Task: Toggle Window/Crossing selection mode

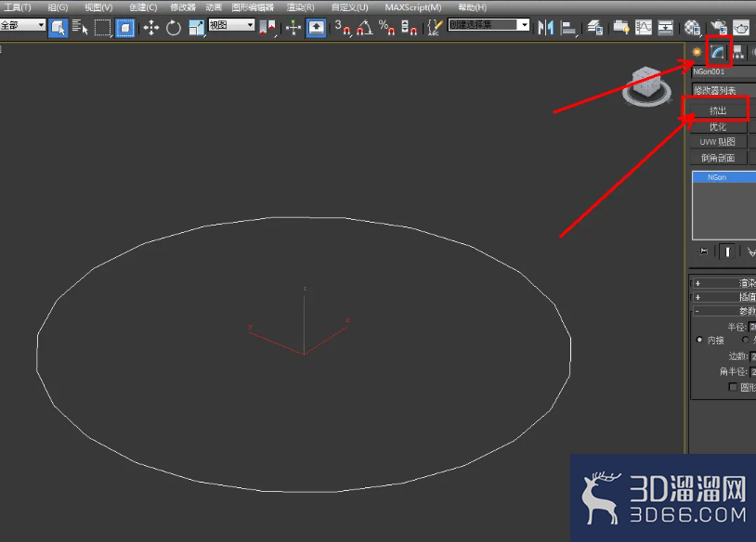Action: [124, 28]
